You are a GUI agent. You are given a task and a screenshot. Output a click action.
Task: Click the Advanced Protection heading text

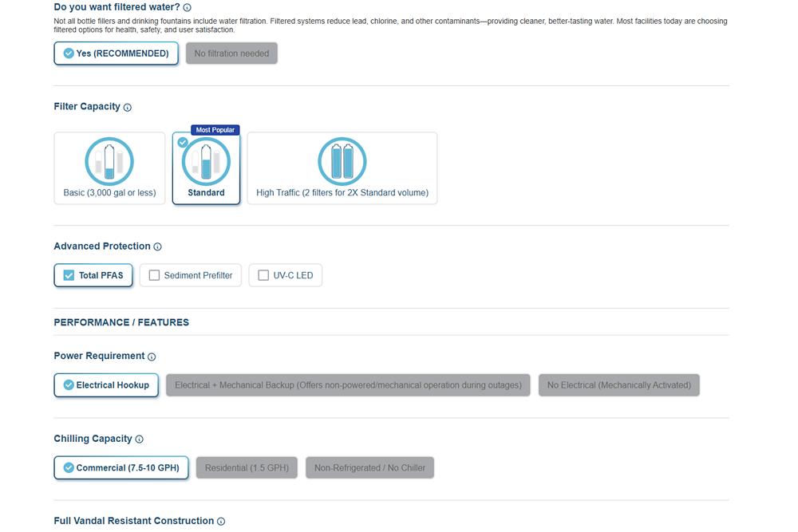102,246
